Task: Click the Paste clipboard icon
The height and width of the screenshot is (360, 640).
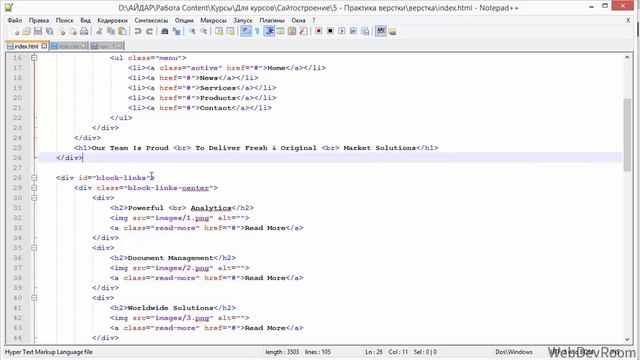Action: 122,31
